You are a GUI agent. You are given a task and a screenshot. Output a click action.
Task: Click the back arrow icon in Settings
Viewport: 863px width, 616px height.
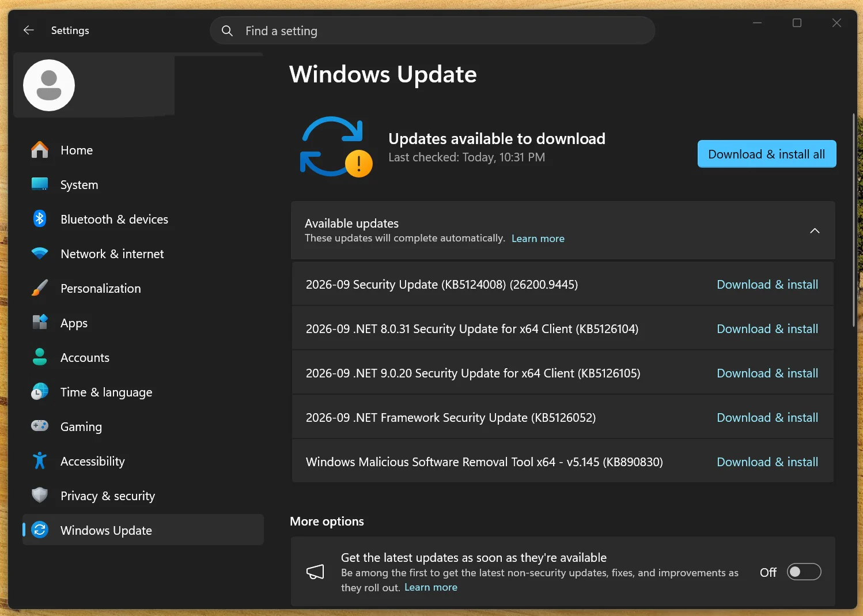click(29, 30)
